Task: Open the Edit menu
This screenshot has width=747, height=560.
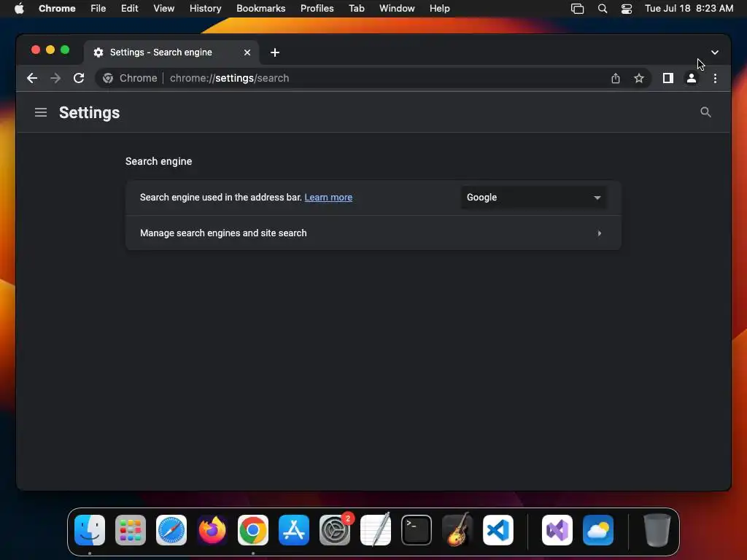Action: (129, 9)
